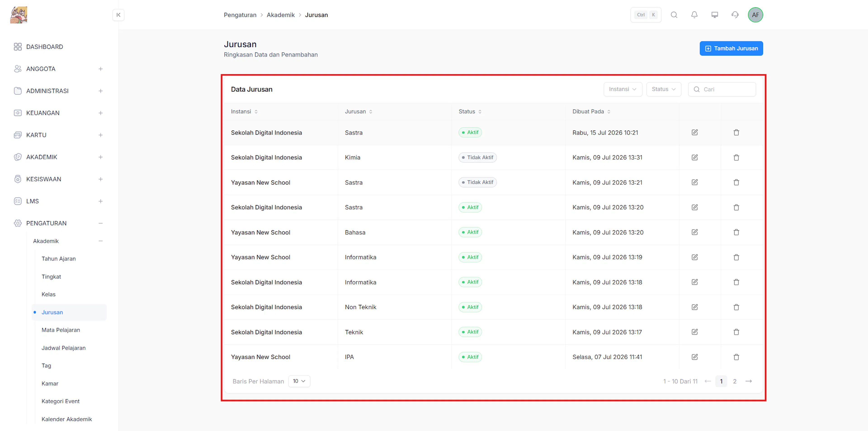Viewport: 868px width, 431px height.
Task: Edit the Kimia jurusan row
Action: pyautogui.click(x=694, y=157)
